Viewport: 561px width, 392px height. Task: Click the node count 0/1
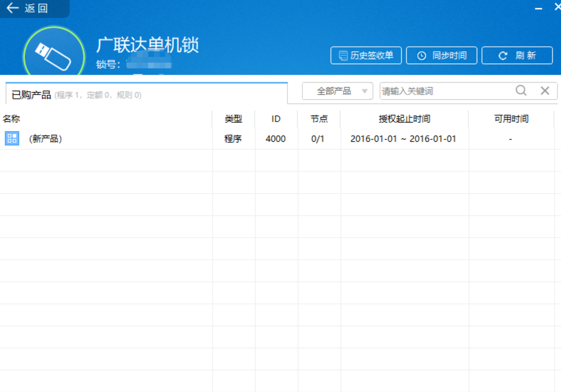(318, 139)
